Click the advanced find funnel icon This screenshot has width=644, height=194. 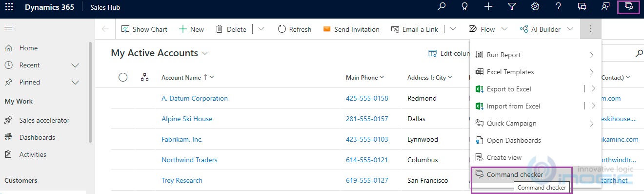tap(512, 7)
